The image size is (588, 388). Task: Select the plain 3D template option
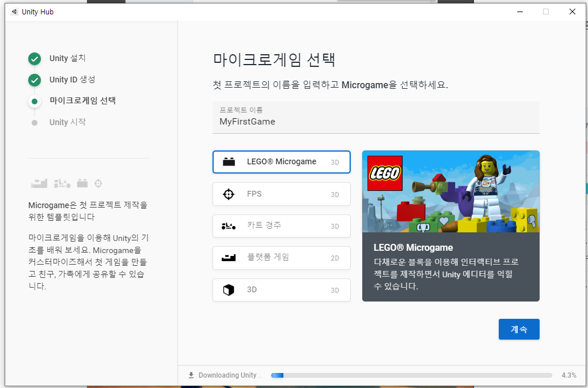281,289
